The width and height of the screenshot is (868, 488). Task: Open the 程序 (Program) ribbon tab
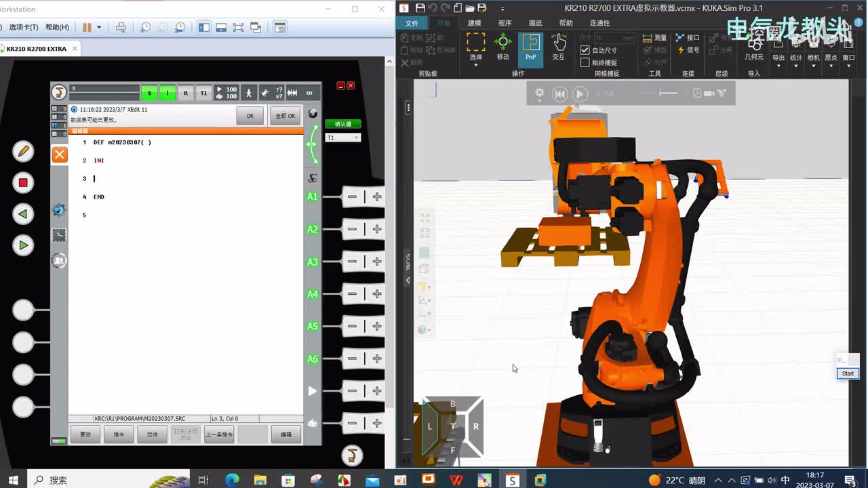pos(505,23)
